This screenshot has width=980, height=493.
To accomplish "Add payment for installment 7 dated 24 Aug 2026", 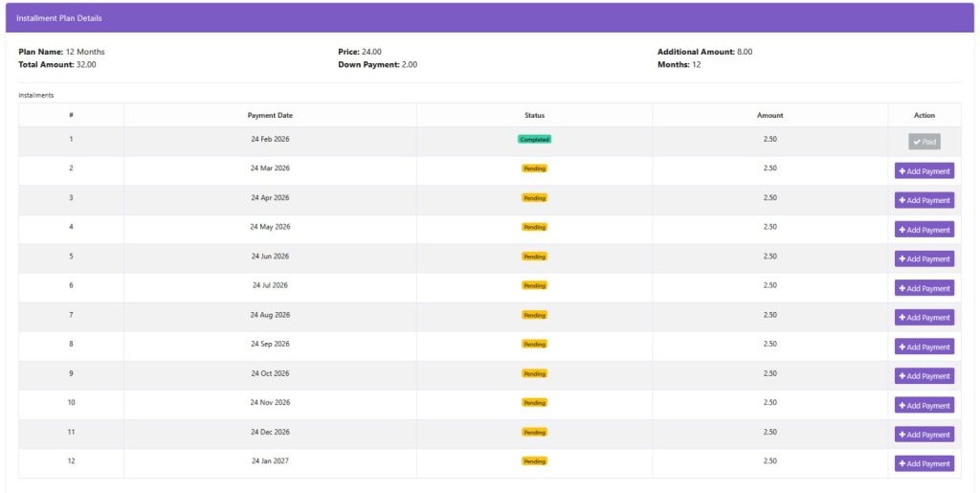I will point(924,317).
